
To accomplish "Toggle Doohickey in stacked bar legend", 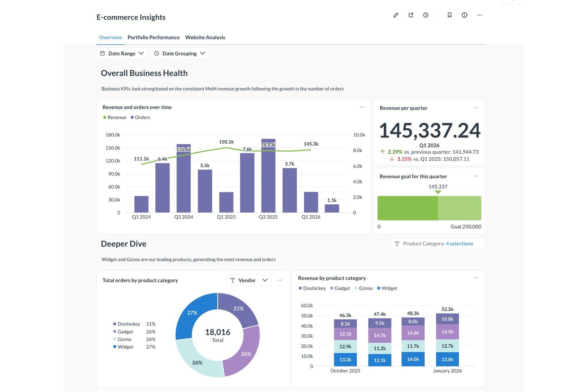I will 312,288.
